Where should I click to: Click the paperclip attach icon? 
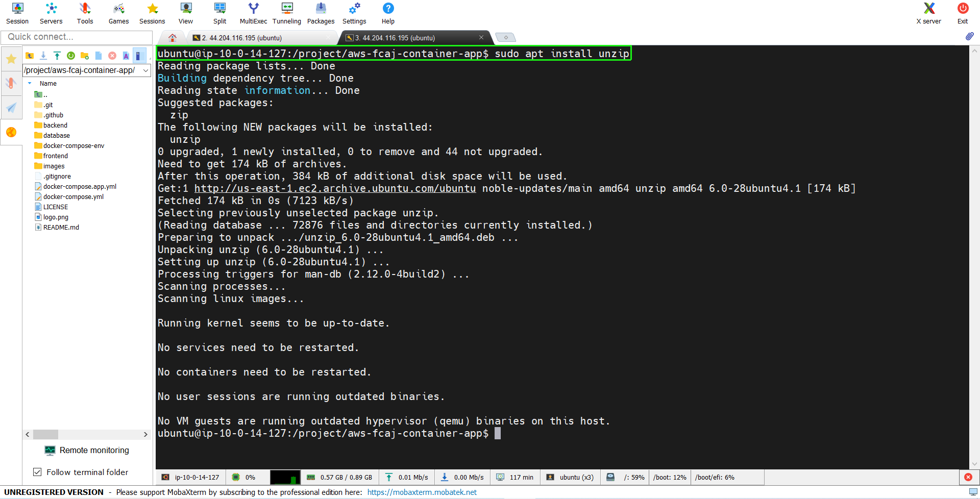pos(969,36)
